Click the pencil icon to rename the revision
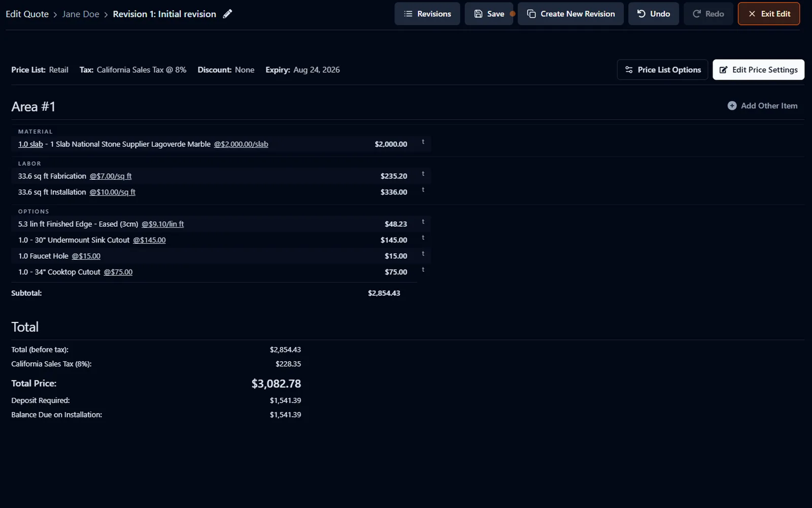 227,14
